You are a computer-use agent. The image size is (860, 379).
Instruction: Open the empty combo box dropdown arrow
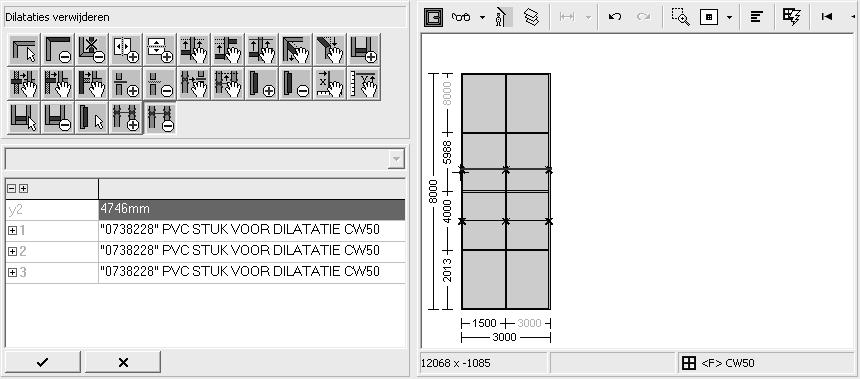[x=395, y=160]
